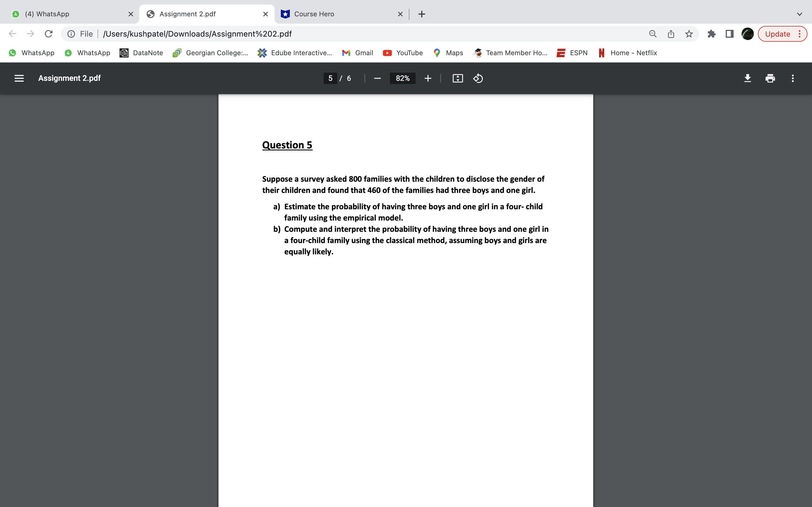This screenshot has width=812, height=507.
Task: Open Gmail from the bookmarks bar
Action: click(357, 53)
